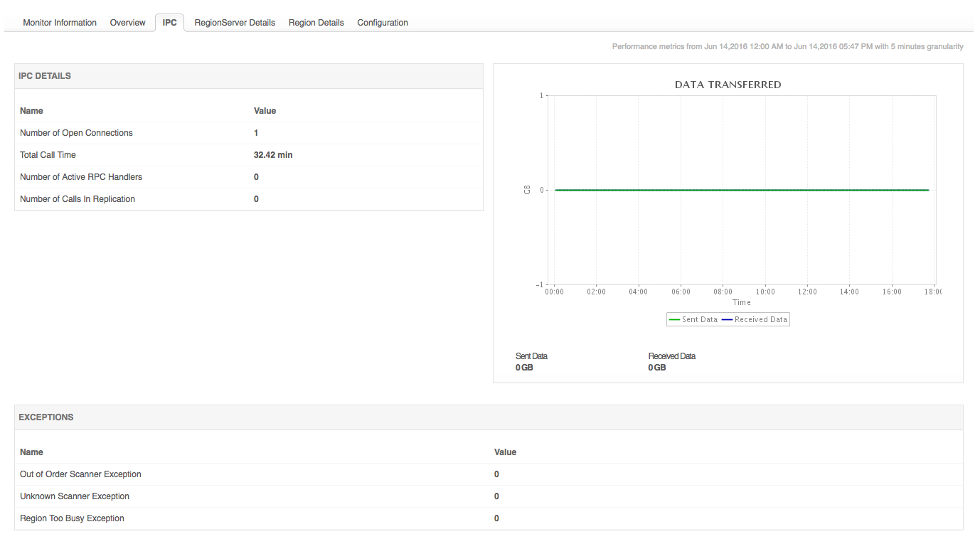Click the Name column header in IPC Details
980x539 pixels.
click(31, 111)
